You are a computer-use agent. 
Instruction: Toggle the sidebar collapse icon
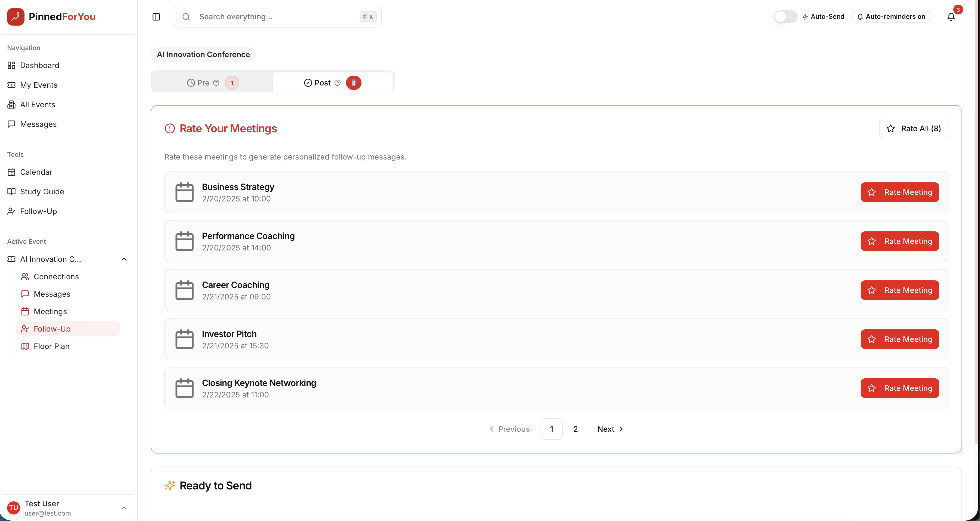156,17
